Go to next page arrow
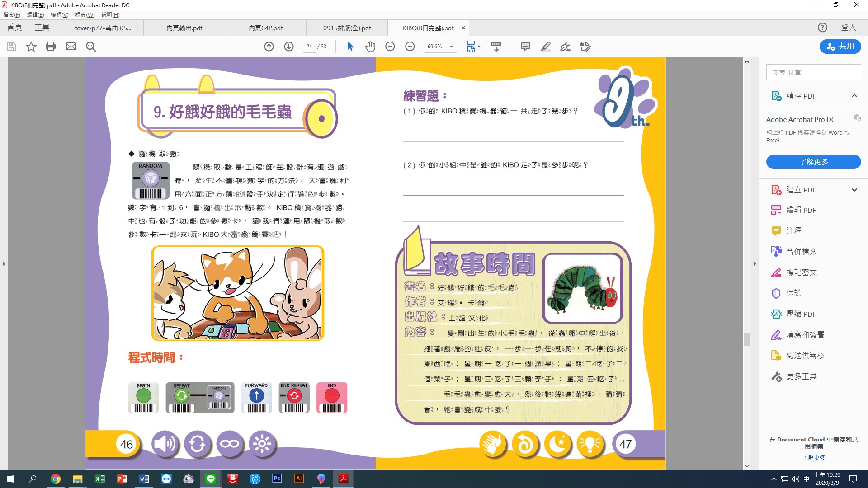The image size is (868, 488). tap(289, 47)
